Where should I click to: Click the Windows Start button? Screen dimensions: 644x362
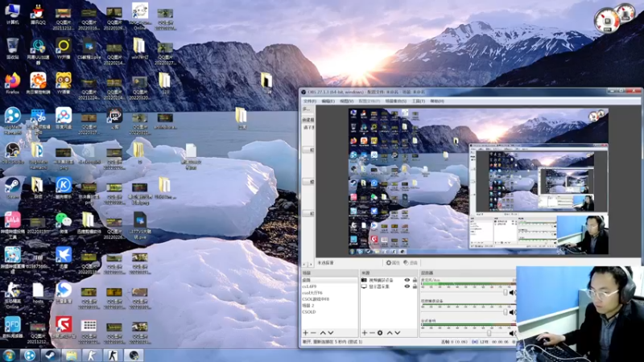coord(9,355)
